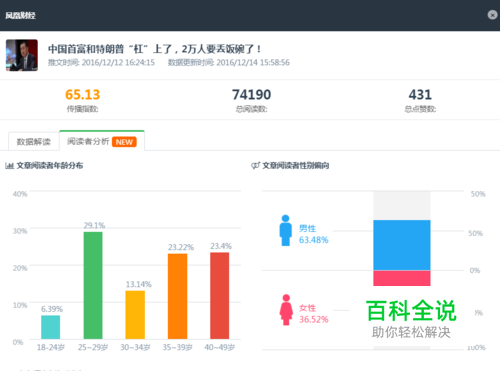Screen dimensions: 500x371
Task: Click the pink female figure icon
Action: click(x=286, y=310)
